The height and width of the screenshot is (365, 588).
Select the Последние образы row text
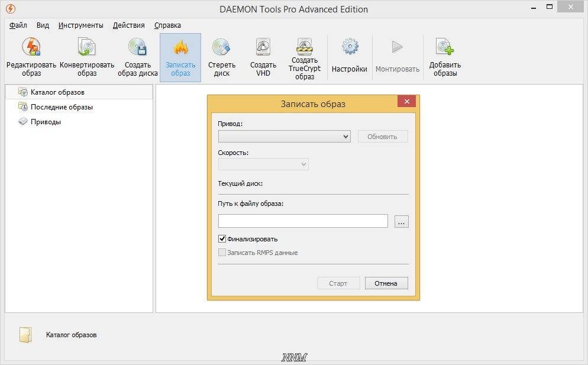(x=62, y=107)
